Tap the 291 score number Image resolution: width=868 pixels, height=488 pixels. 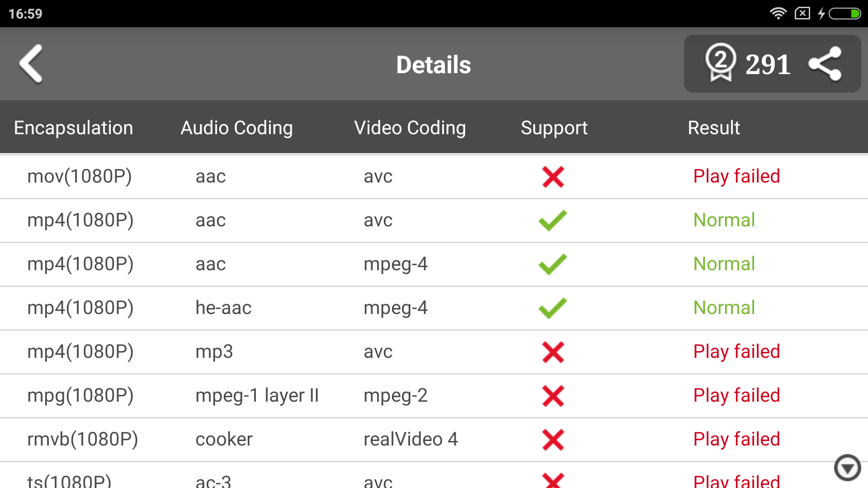(x=768, y=65)
